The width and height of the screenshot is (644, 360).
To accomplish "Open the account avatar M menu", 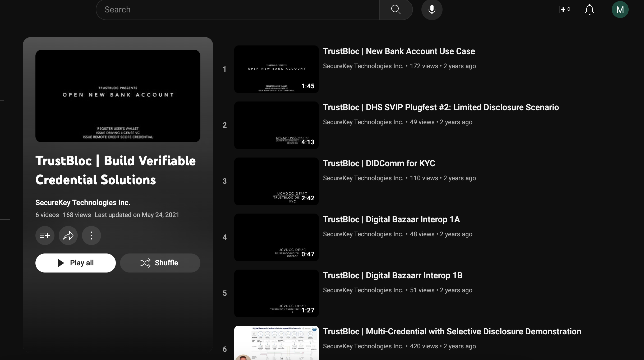I will pyautogui.click(x=620, y=10).
